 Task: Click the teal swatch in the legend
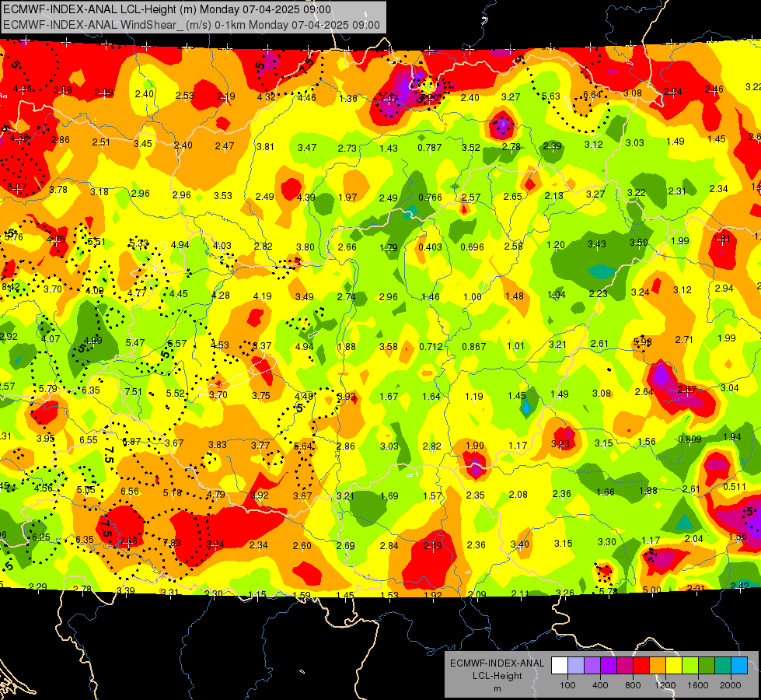point(723,666)
